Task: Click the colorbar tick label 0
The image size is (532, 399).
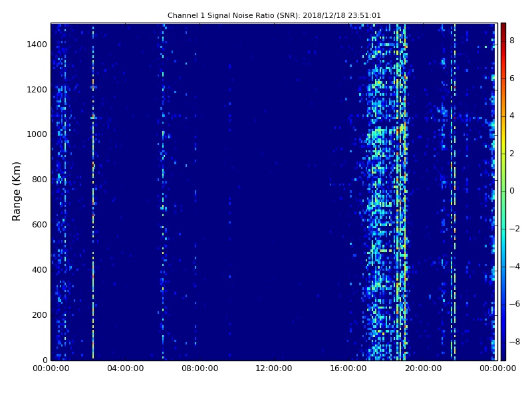Action: [512, 191]
